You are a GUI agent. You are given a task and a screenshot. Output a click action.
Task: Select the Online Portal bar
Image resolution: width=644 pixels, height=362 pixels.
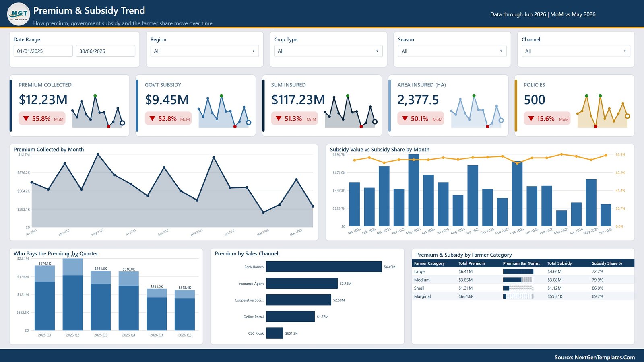[x=290, y=317]
